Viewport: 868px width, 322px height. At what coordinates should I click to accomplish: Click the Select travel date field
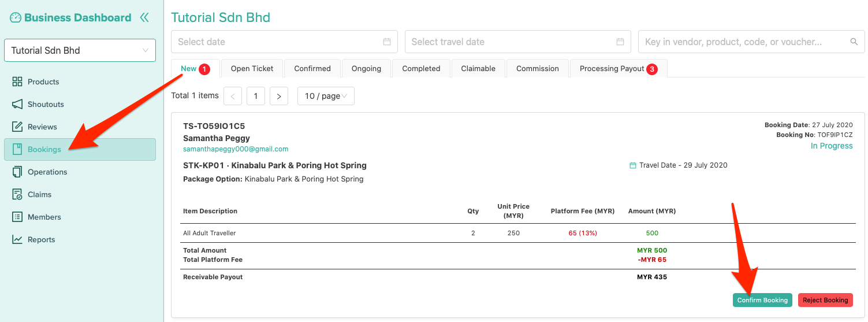click(517, 42)
